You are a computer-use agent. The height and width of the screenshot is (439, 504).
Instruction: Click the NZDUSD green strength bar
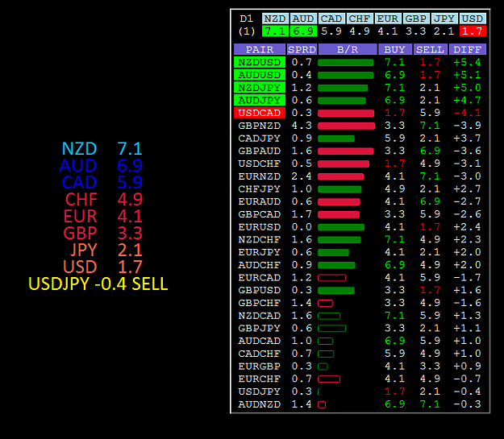coord(345,62)
